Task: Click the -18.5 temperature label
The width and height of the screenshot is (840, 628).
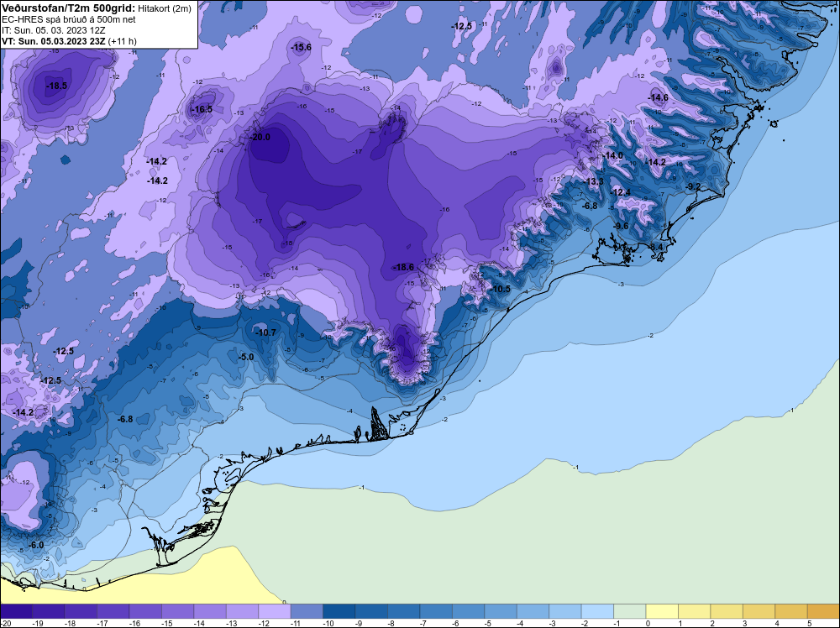Action: pyautogui.click(x=57, y=86)
